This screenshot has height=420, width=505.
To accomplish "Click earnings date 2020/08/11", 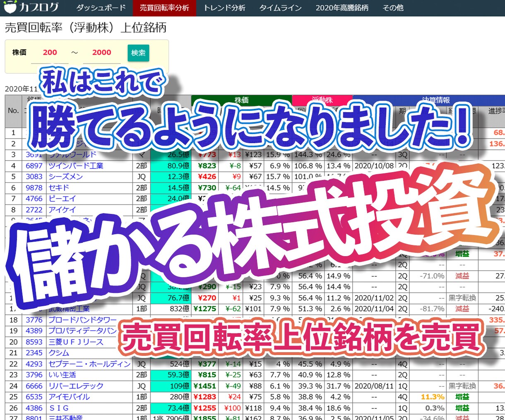I will [x=374, y=386].
